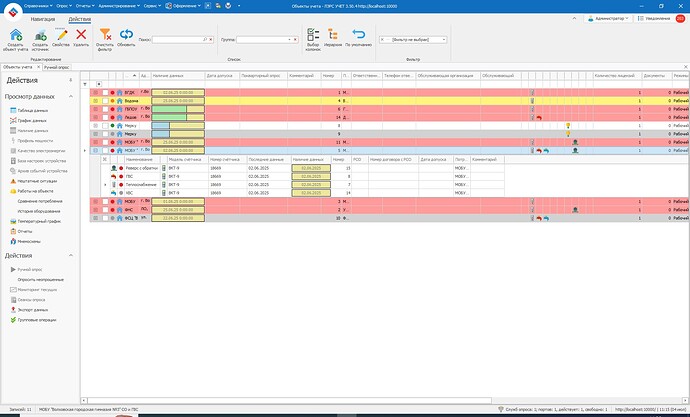This screenshot has height=417, width=690.
Task: Click the Поиск search input field
Action: coord(180,40)
